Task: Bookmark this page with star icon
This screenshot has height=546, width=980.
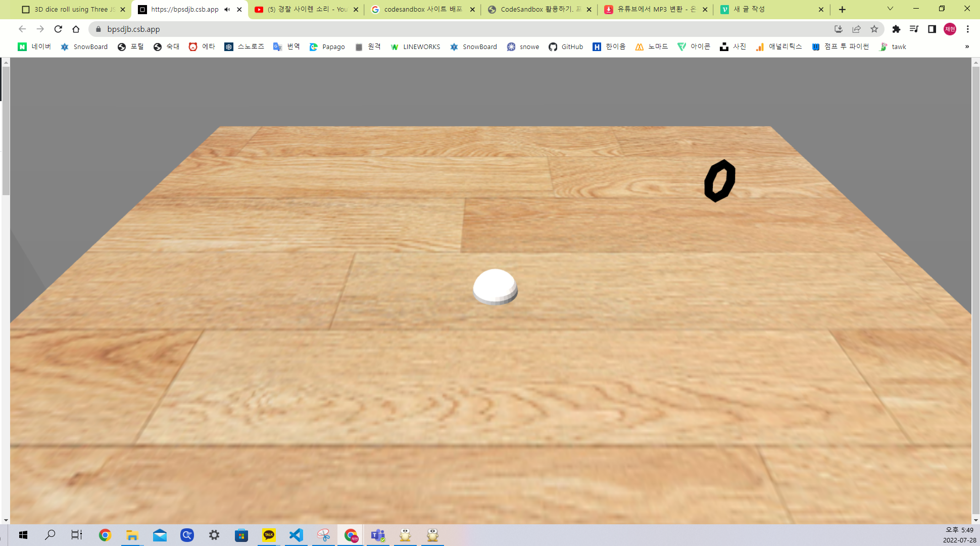Action: 874,29
